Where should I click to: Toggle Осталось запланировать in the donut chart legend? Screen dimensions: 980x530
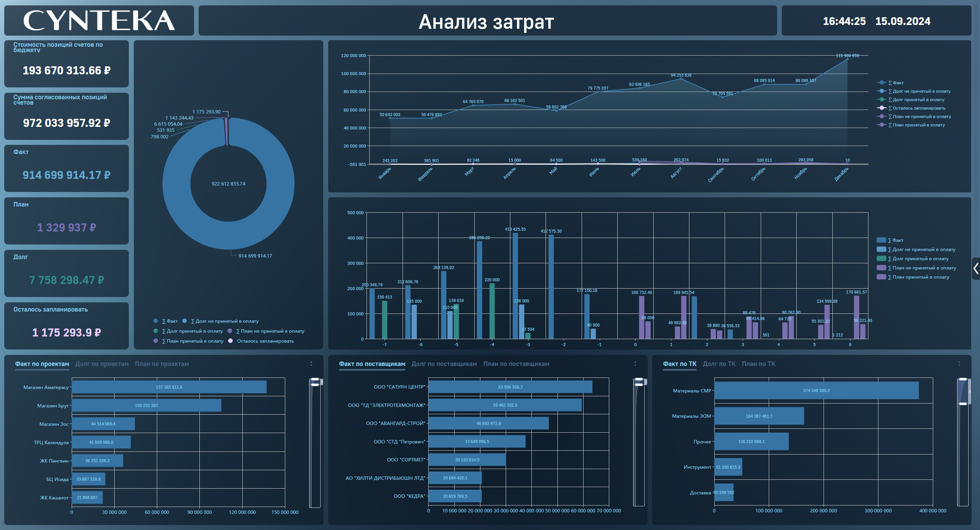click(x=265, y=341)
